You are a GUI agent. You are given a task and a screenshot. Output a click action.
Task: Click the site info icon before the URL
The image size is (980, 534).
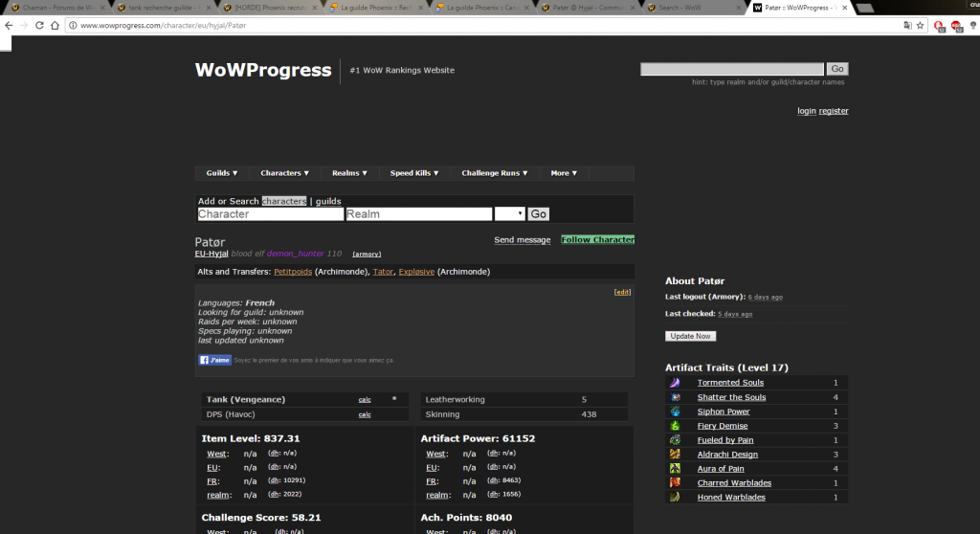click(73, 26)
